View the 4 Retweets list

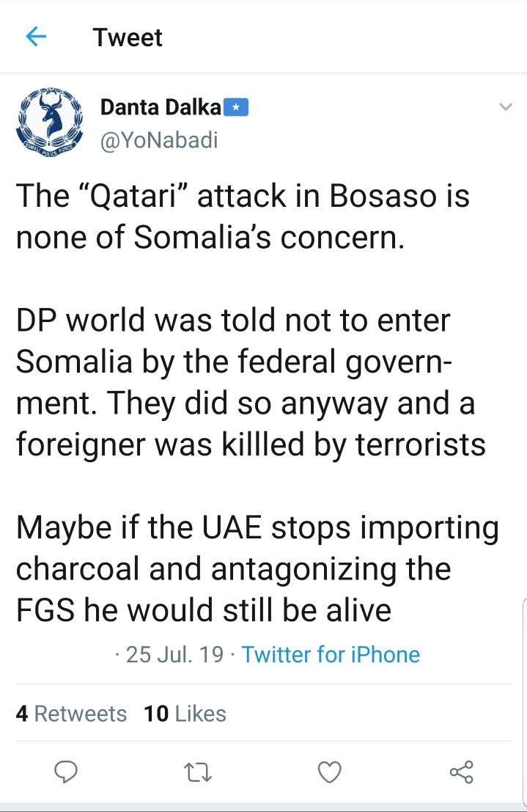pos(71,714)
